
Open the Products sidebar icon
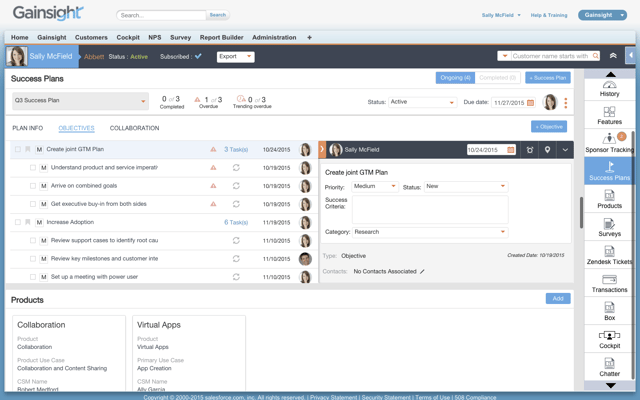[609, 199]
